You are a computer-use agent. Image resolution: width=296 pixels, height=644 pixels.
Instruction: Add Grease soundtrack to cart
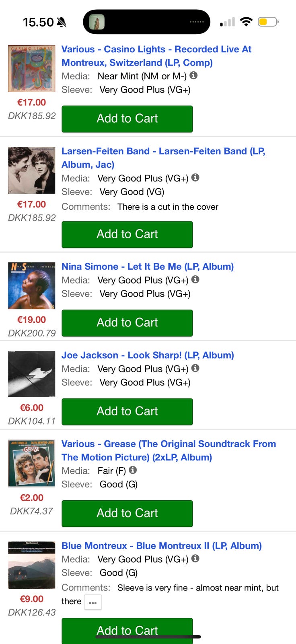tap(127, 513)
